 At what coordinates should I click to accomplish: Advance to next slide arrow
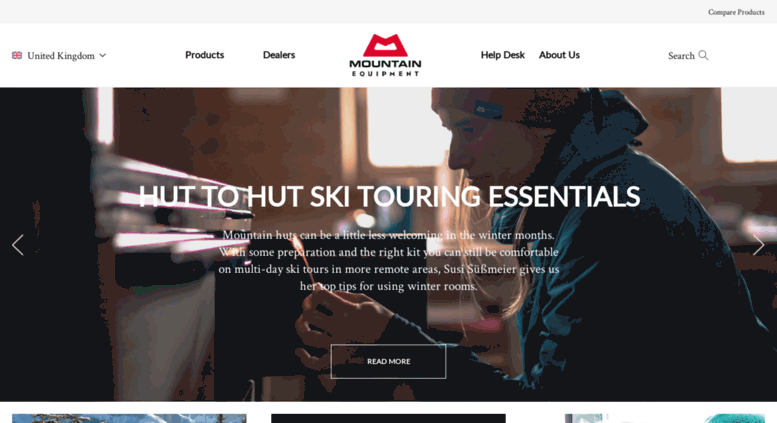click(758, 245)
